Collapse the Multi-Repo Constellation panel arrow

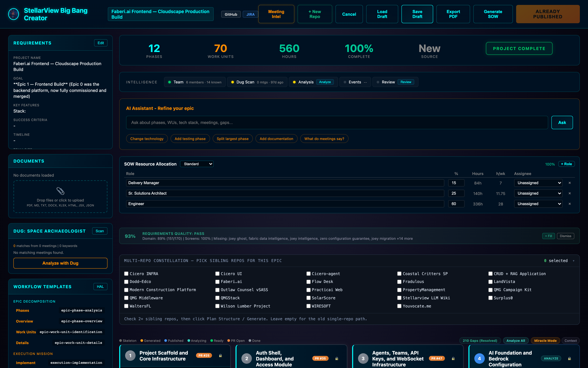tap(574, 261)
